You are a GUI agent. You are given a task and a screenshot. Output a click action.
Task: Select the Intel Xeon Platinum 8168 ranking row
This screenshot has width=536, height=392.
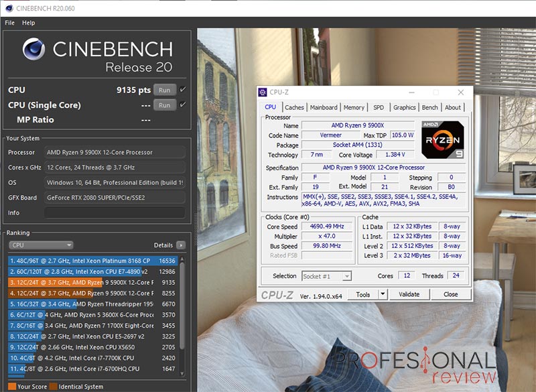click(x=92, y=261)
